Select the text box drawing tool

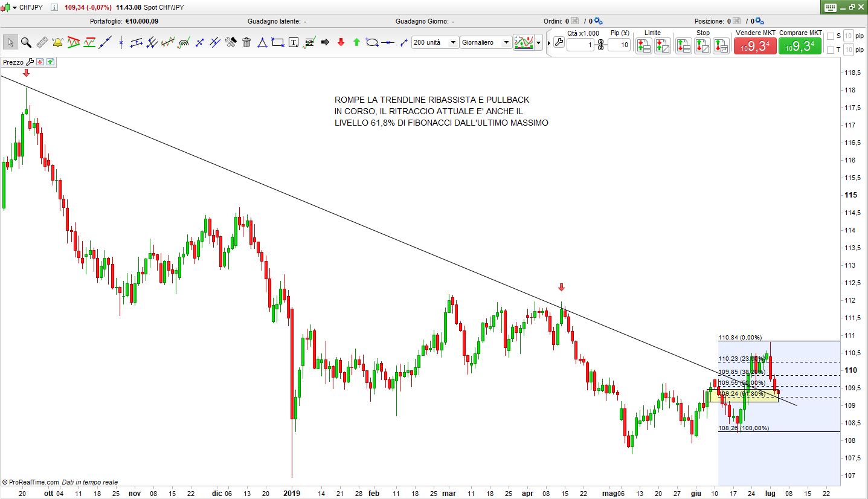[294, 42]
